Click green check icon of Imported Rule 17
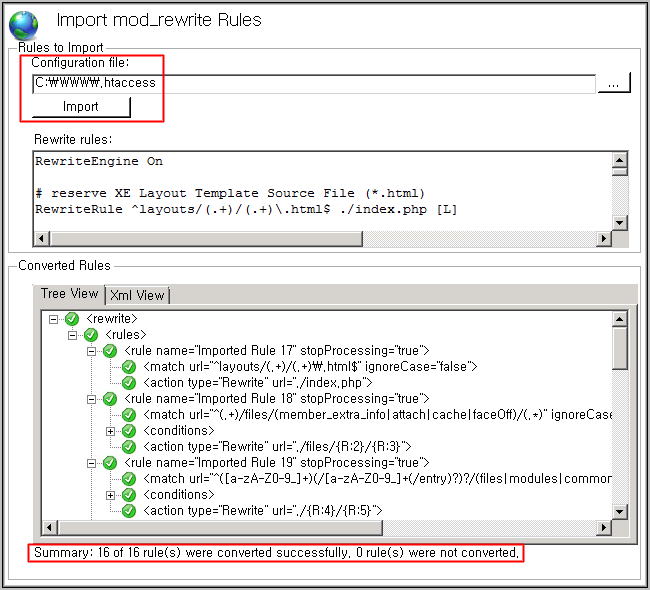 tap(110, 351)
